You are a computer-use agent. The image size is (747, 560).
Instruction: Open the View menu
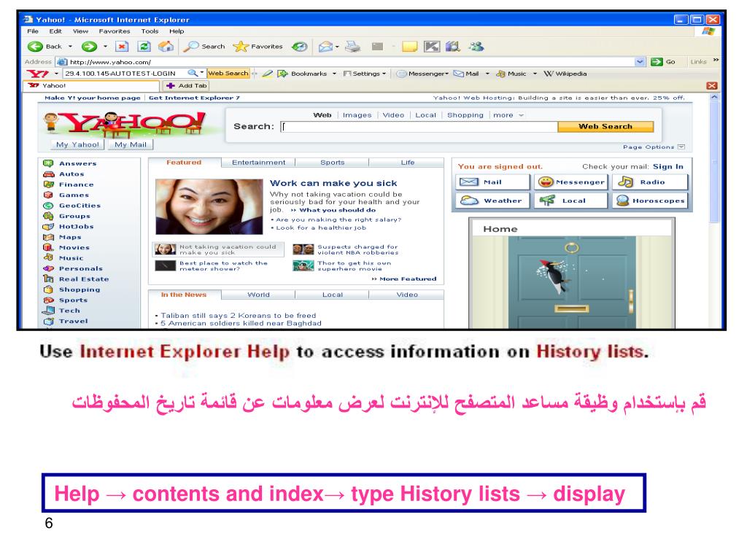tap(80, 31)
